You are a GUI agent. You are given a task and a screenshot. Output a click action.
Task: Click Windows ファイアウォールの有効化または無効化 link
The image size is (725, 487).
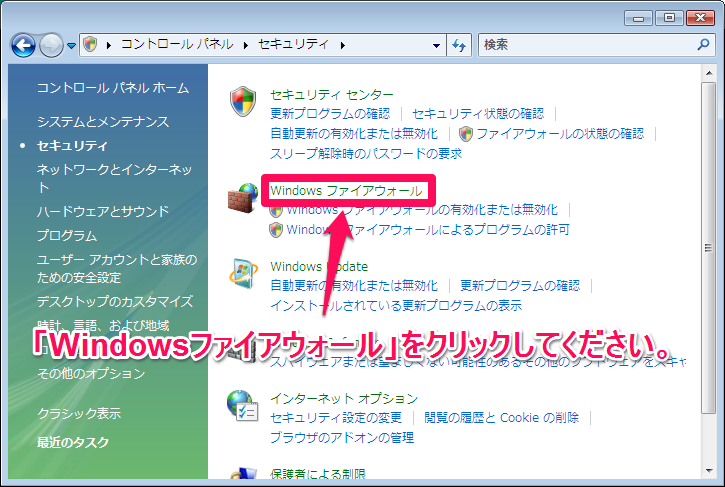[x=423, y=210]
